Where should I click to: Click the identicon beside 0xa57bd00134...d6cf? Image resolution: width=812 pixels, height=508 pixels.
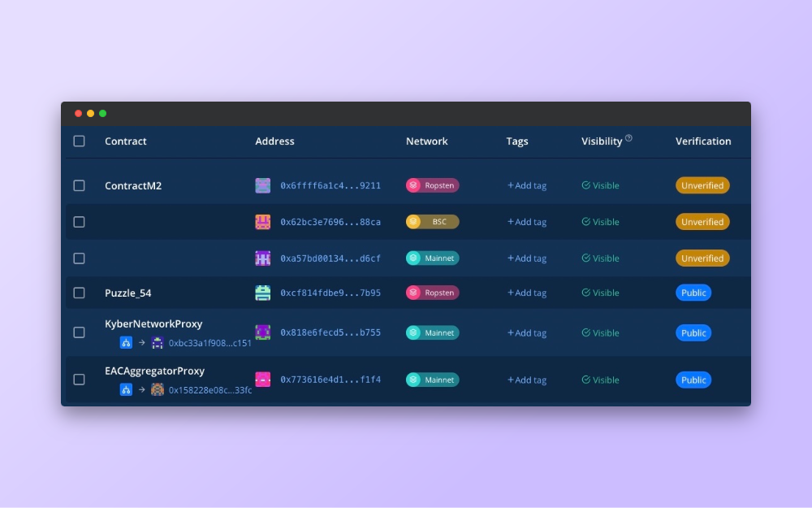tap(262, 258)
